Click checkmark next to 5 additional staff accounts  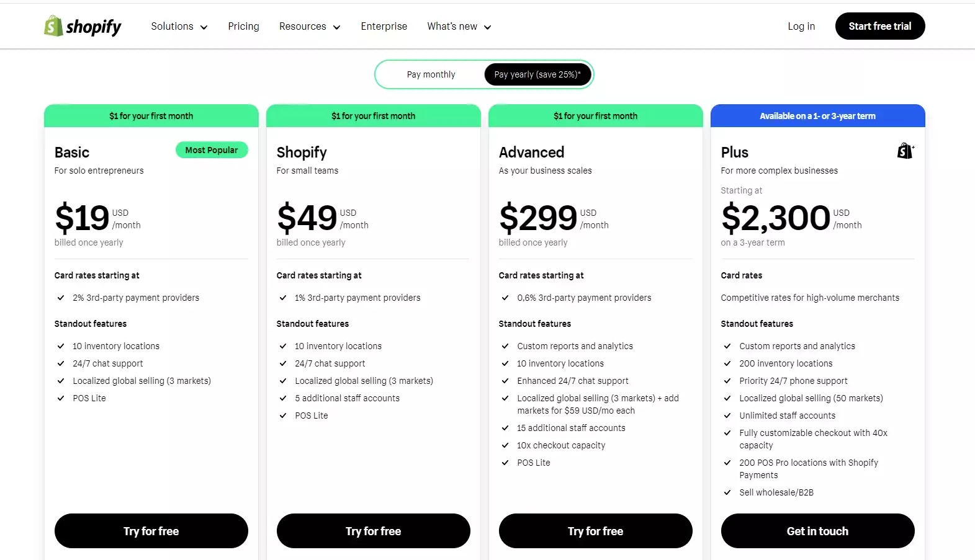coord(283,398)
